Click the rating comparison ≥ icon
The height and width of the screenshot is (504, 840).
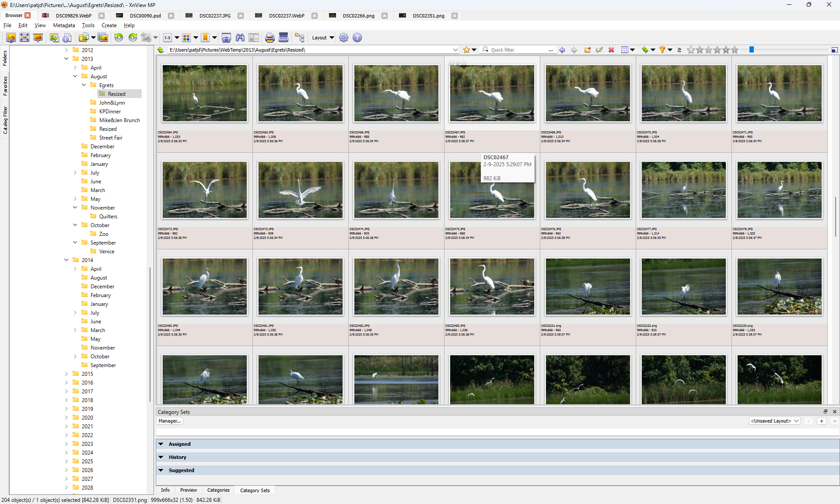pyautogui.click(x=679, y=50)
